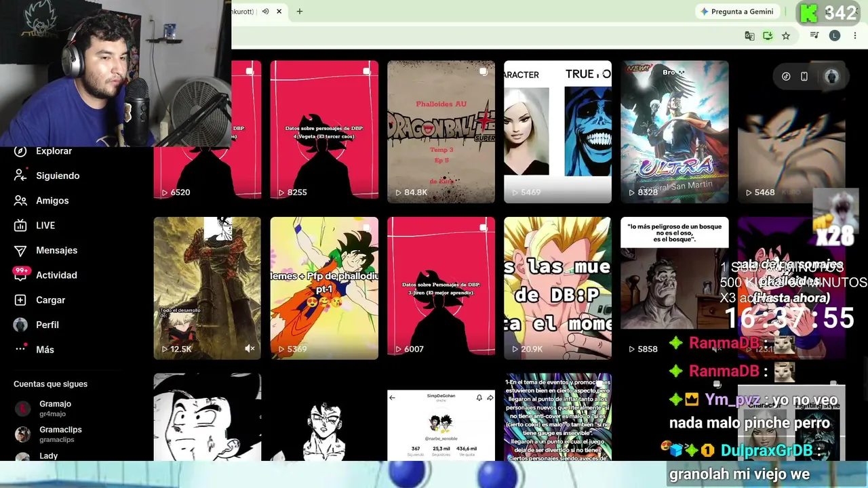Open the DB:P video with 20.9K views
868x488 pixels.
(557, 288)
